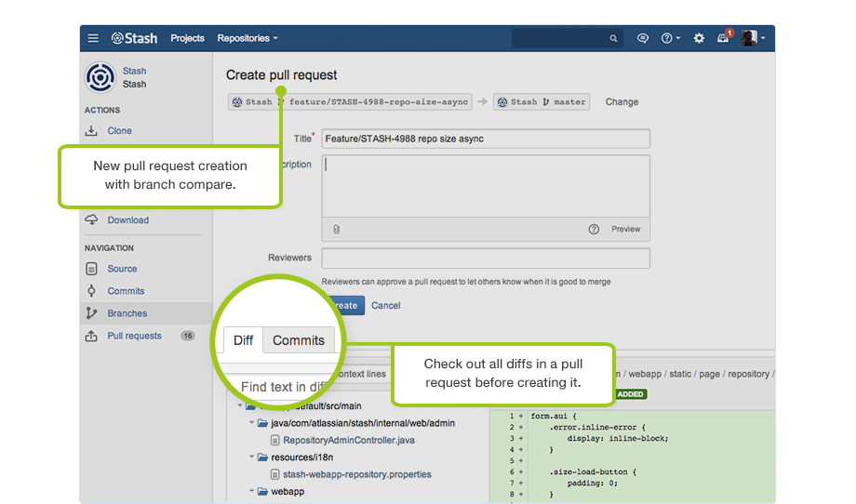Select Clone action

[x=119, y=131]
